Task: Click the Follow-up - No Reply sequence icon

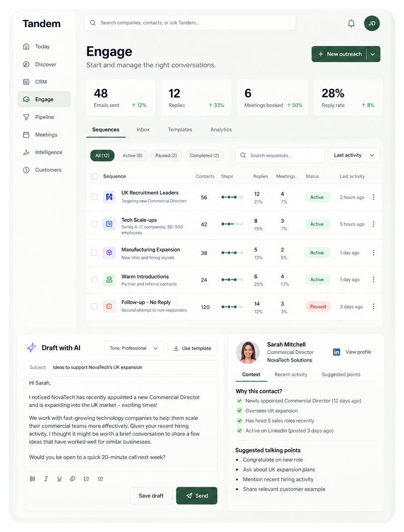Action: click(109, 306)
